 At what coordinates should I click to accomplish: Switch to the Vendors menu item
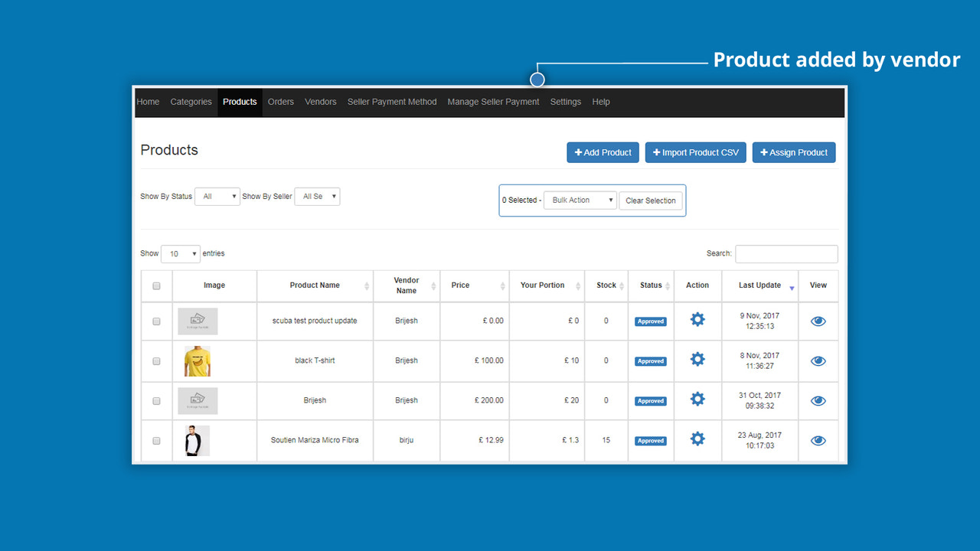(x=320, y=102)
